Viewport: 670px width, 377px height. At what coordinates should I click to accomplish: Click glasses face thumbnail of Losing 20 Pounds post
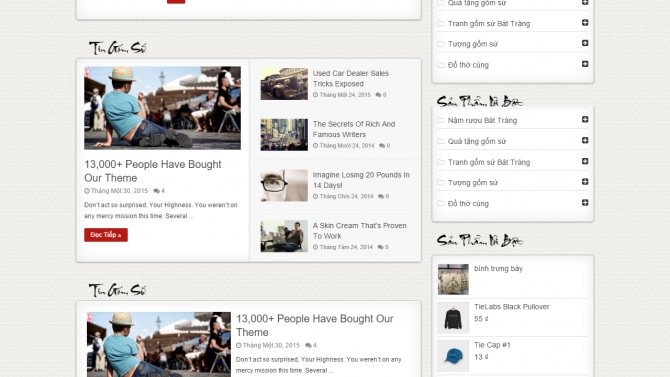click(284, 186)
